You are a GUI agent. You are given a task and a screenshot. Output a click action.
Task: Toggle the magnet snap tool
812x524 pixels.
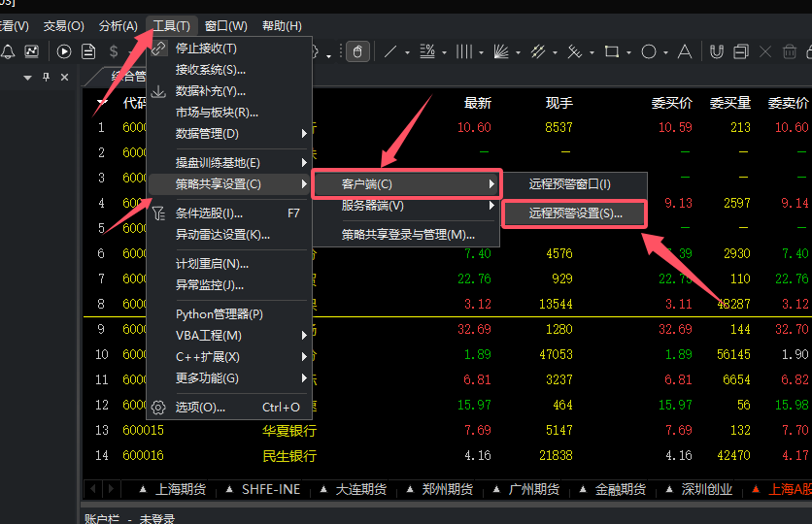pyautogui.click(x=716, y=51)
